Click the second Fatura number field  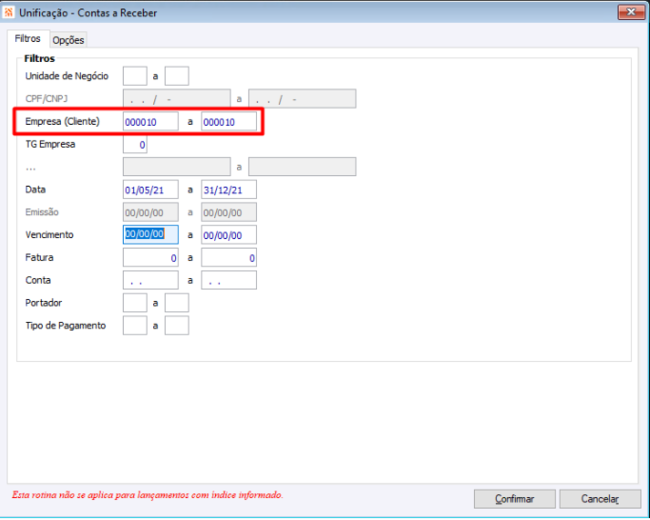click(229, 258)
